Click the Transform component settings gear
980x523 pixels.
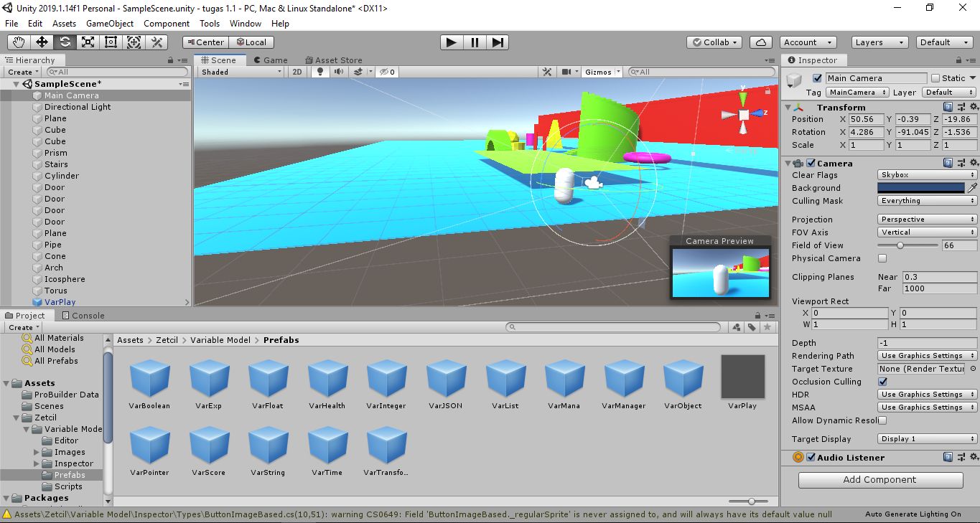click(974, 106)
